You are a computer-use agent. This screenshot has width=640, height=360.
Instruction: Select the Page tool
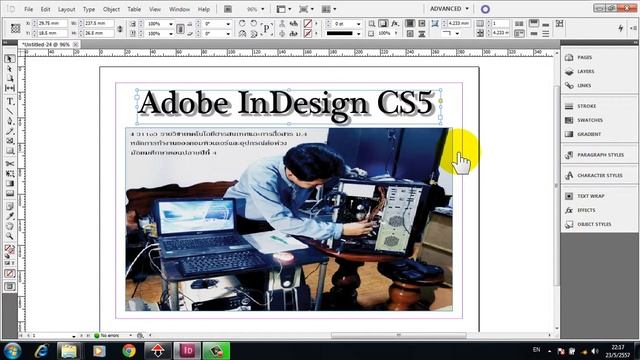click(10, 78)
